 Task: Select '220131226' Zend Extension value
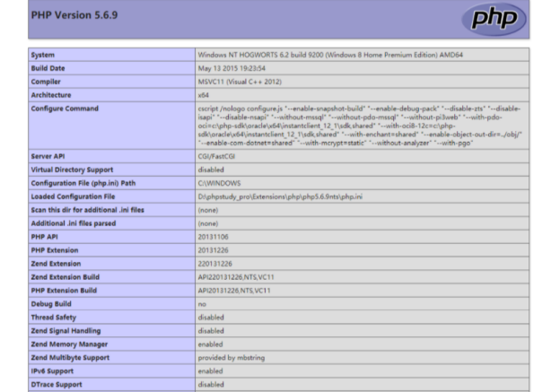pos(214,264)
